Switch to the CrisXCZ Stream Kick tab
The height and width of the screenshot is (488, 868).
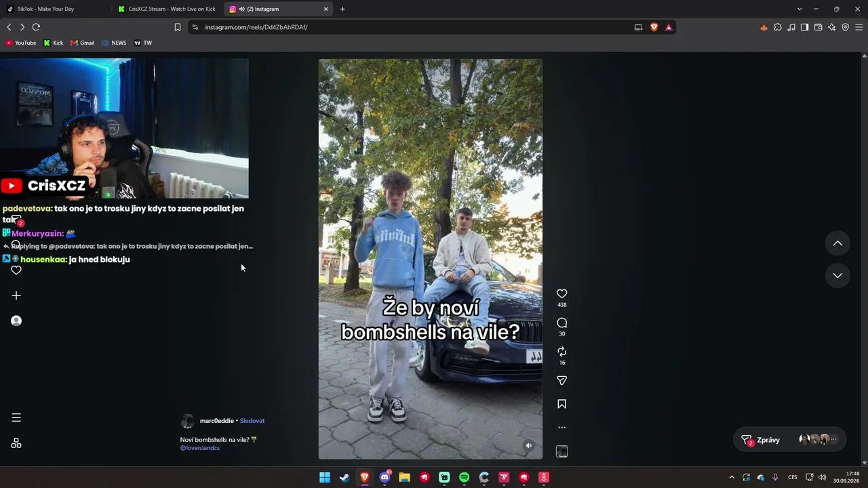(167, 9)
